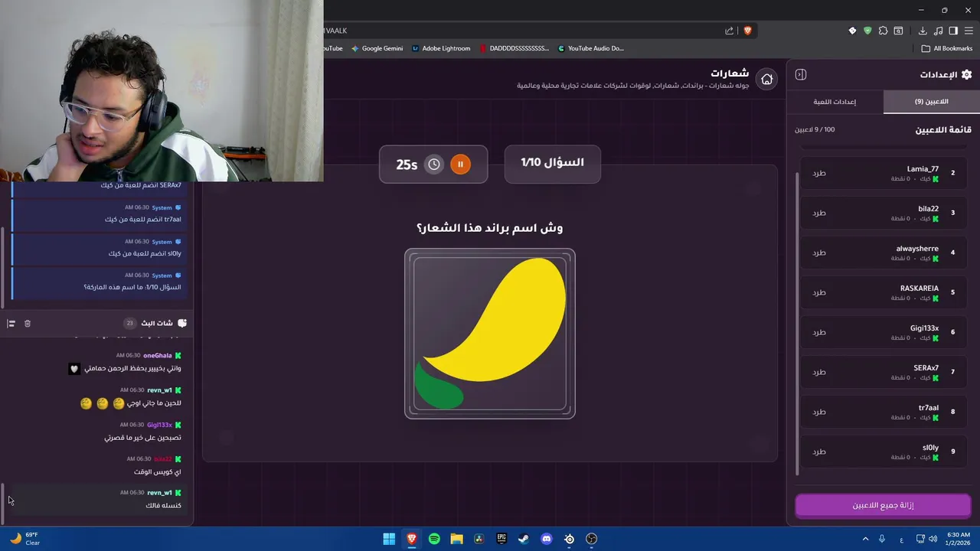Screen dimensions: 980x551
Task: Clear stream chat with trash icon
Action: tap(28, 324)
